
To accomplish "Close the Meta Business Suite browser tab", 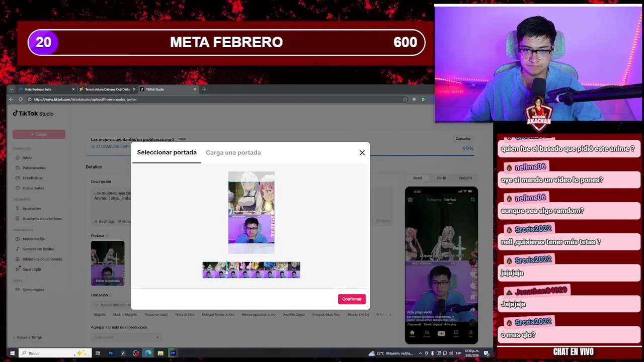I will pos(73,89).
